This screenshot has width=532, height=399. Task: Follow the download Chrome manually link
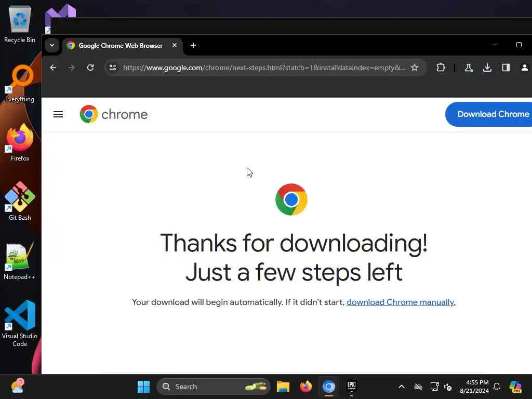[x=401, y=302]
